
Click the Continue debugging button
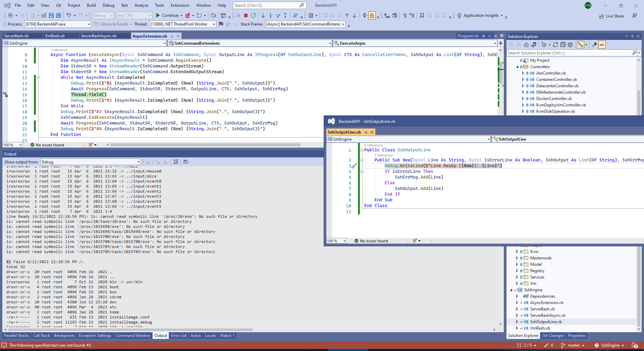coord(167,15)
